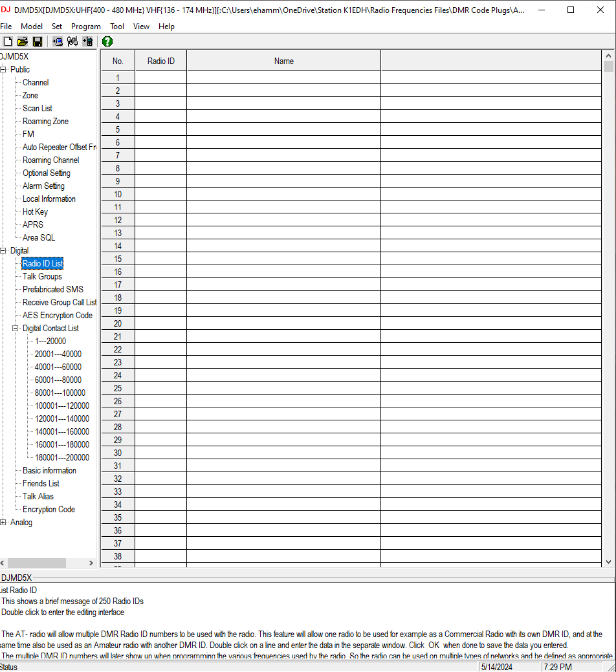Open Hot Key tree item
616x672 pixels.
[x=35, y=211]
